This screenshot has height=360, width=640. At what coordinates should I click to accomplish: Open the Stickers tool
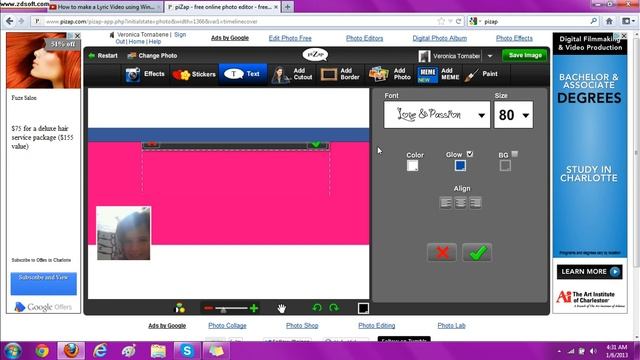[x=194, y=74]
